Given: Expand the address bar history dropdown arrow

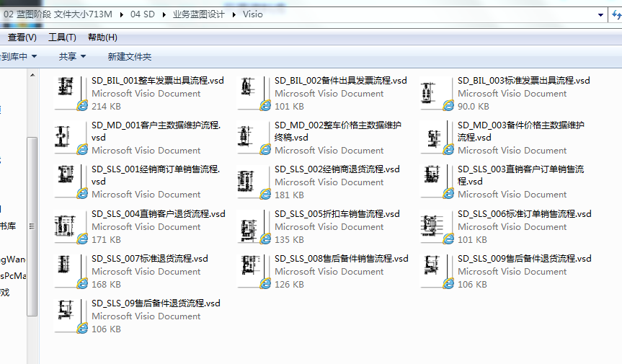Looking at the screenshot, I should (601, 14).
